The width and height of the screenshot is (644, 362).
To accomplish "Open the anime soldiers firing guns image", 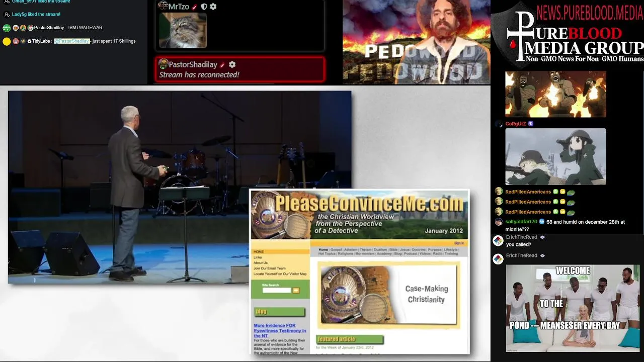I will [x=555, y=94].
